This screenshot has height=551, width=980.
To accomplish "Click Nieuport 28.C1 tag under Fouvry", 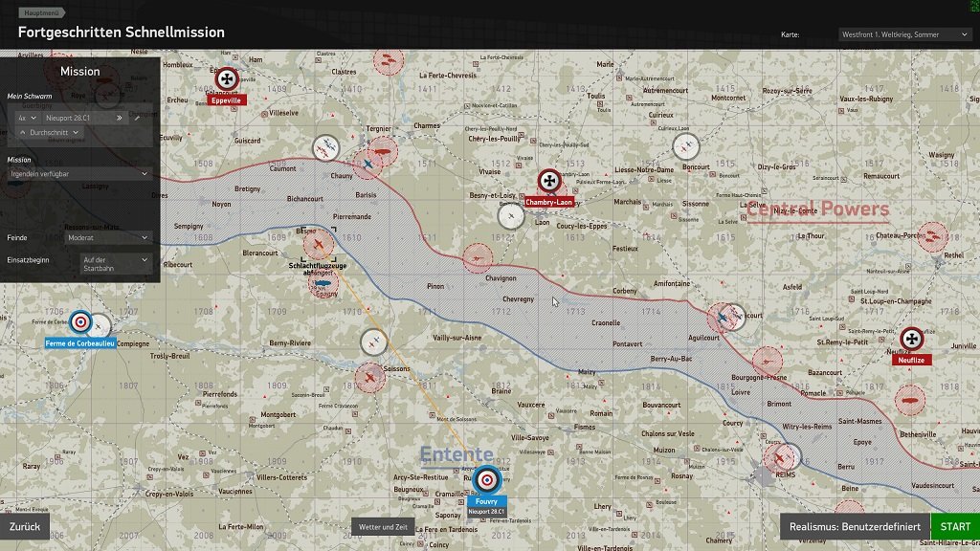I will click(x=486, y=512).
